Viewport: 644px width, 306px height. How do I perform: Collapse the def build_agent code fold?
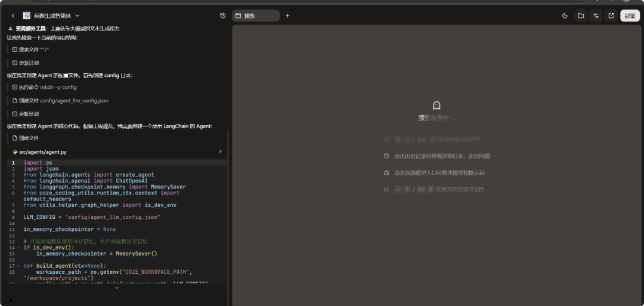18,266
